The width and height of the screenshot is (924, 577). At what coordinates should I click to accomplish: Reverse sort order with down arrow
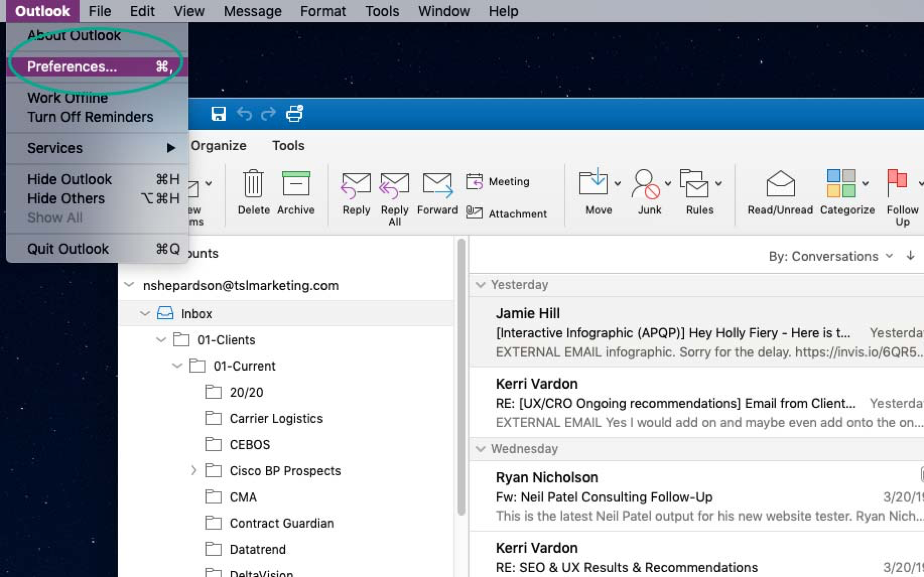tap(910, 256)
